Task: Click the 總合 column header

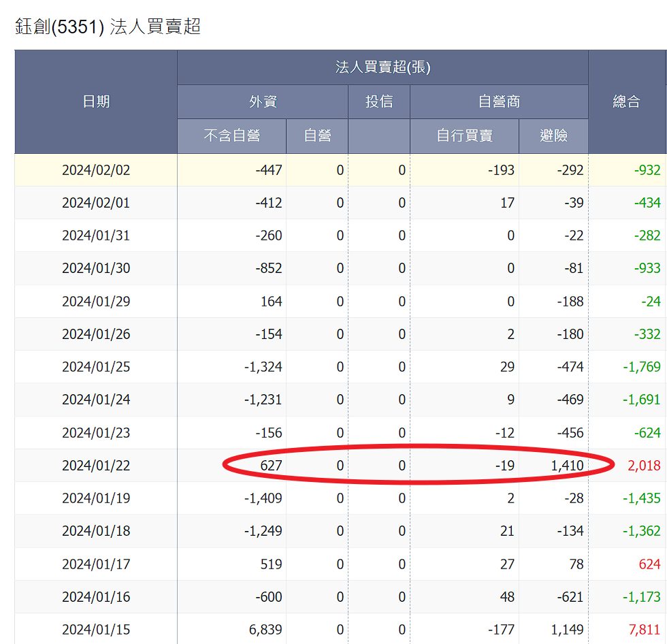Action: tap(626, 101)
